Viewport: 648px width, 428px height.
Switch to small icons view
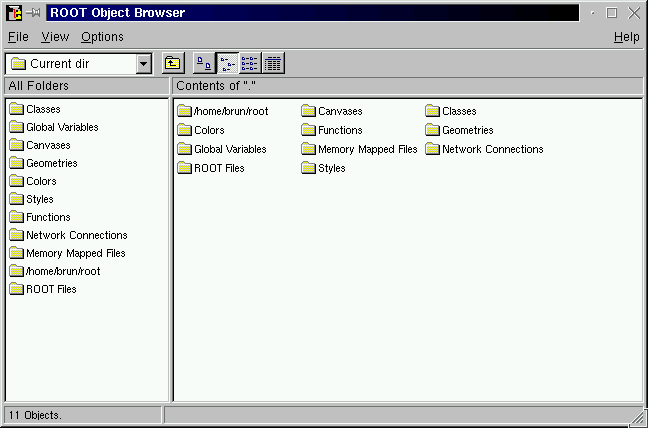pos(227,64)
